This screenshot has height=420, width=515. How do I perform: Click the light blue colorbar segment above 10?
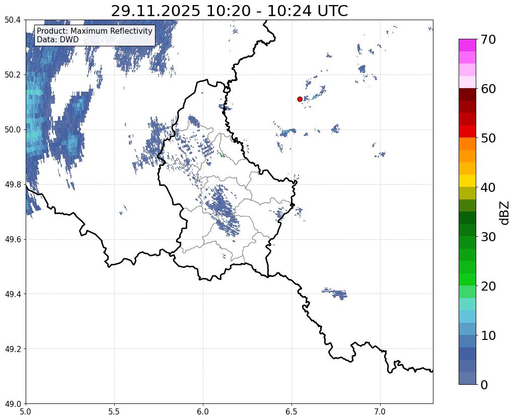pos(467,329)
